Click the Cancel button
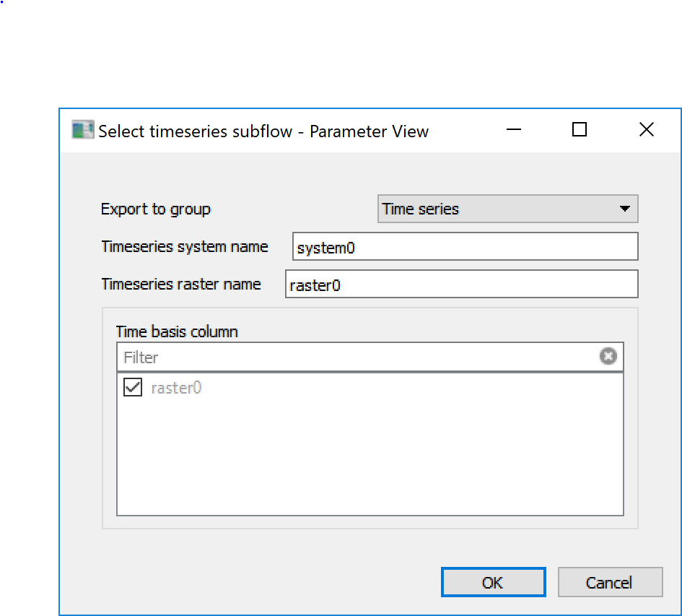 click(x=610, y=582)
